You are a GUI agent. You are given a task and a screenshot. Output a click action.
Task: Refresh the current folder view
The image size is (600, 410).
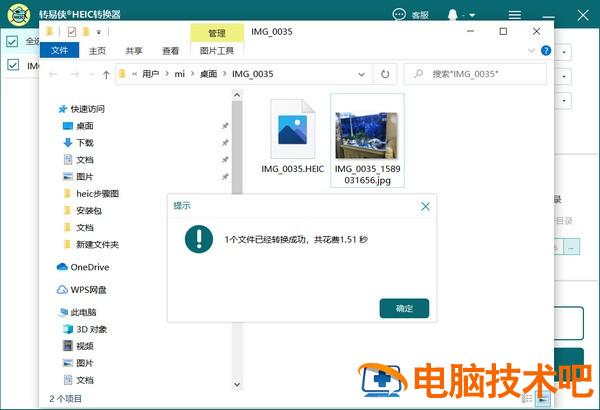point(385,74)
